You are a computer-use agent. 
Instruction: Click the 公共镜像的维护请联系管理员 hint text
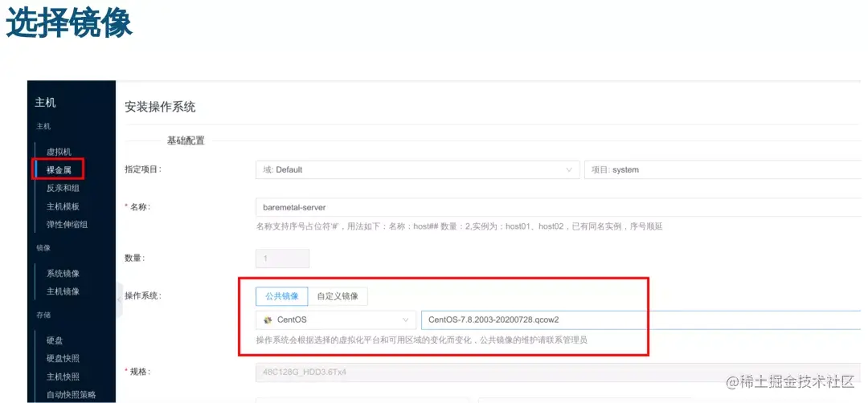[x=533, y=340]
